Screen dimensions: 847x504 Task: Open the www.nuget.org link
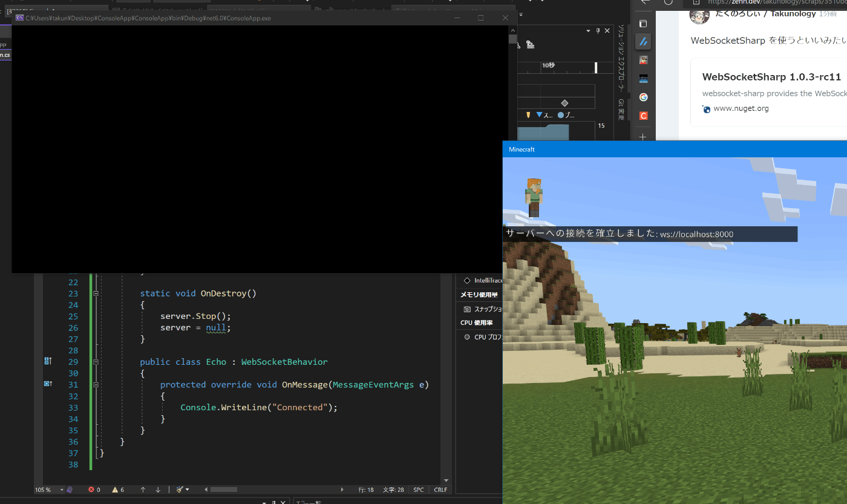coord(741,109)
